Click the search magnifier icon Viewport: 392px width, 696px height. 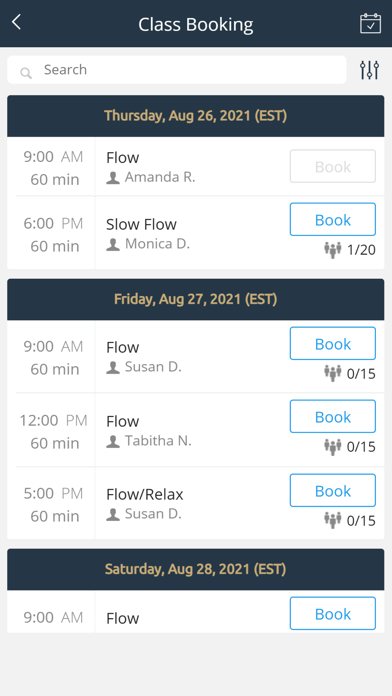pyautogui.click(x=26, y=73)
